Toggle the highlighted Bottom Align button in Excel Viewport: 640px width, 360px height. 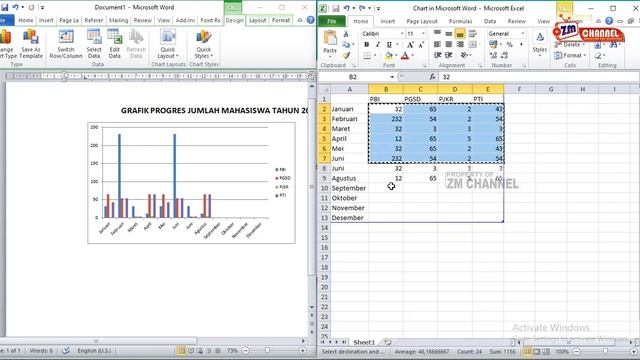point(460,33)
